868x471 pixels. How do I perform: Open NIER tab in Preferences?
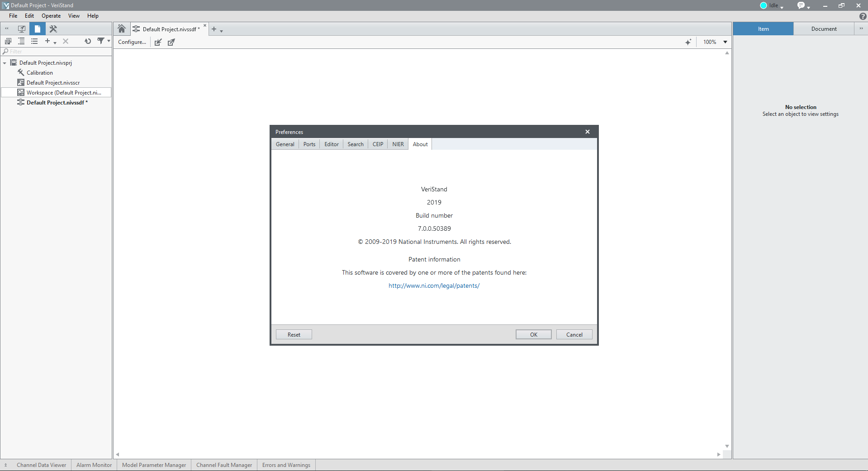point(398,144)
